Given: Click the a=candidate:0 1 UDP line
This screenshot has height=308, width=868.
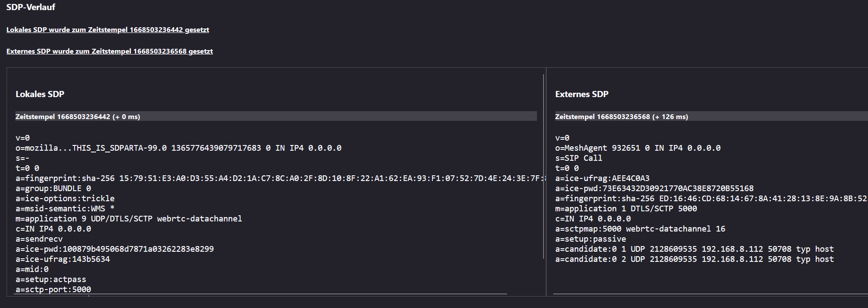Looking at the screenshot, I should [695, 249].
